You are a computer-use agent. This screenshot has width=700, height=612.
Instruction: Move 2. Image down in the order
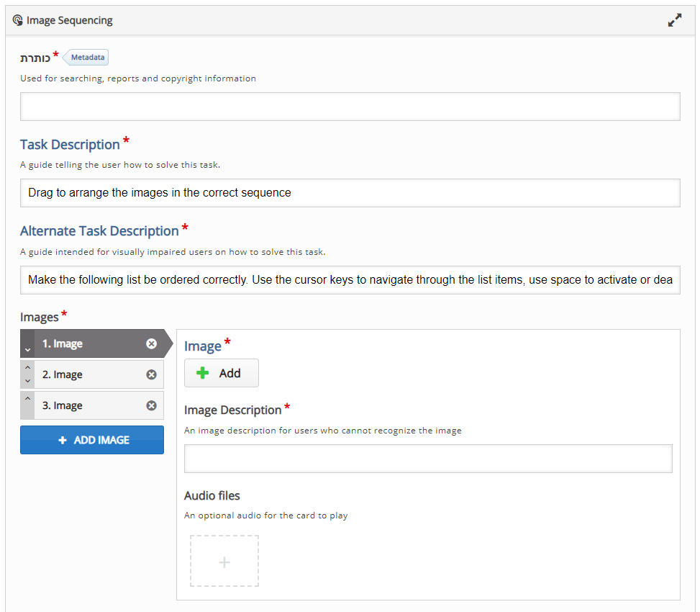point(27,381)
